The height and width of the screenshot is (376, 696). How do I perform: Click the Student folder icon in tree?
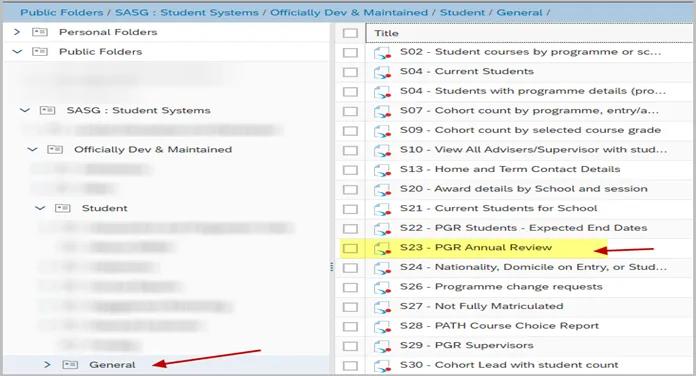tap(63, 208)
